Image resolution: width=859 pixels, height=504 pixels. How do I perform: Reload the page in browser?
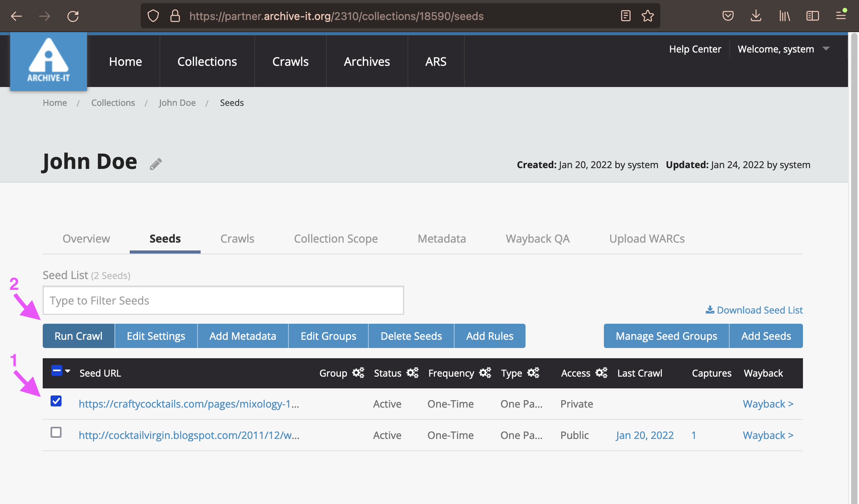click(73, 16)
